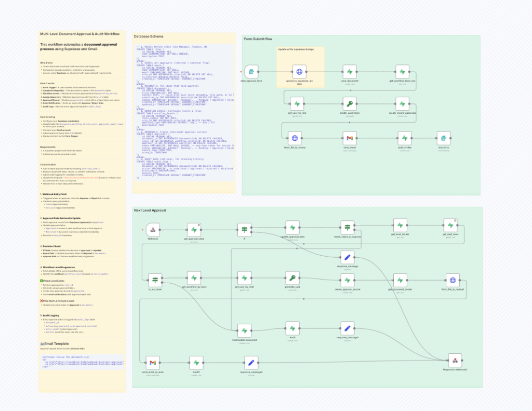The width and height of the screenshot is (532, 411).
Task: Open the save_document Supabase node
Action: pyautogui.click(x=350, y=72)
